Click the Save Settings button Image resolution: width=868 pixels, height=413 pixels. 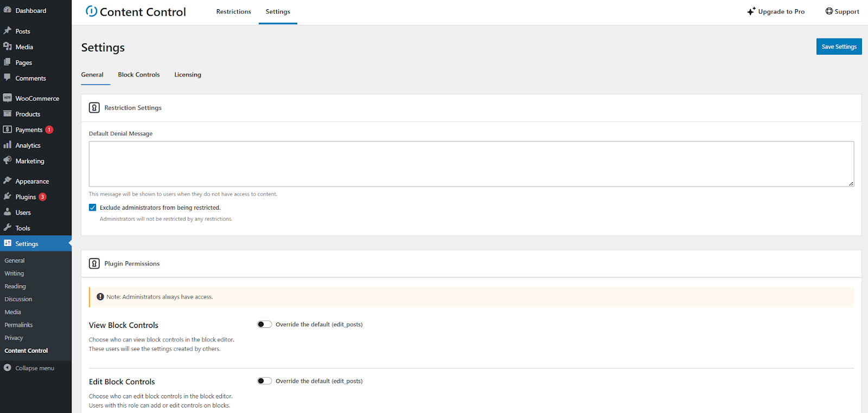point(839,47)
